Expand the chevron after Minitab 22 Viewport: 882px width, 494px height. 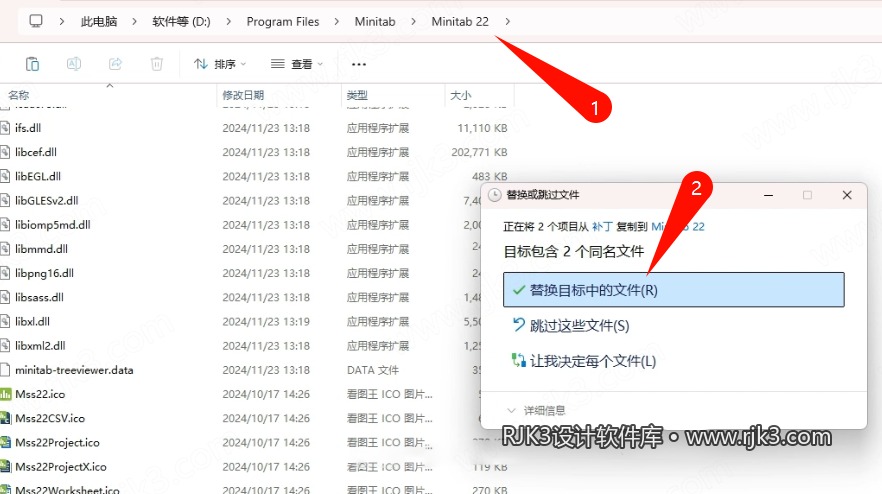tap(508, 21)
